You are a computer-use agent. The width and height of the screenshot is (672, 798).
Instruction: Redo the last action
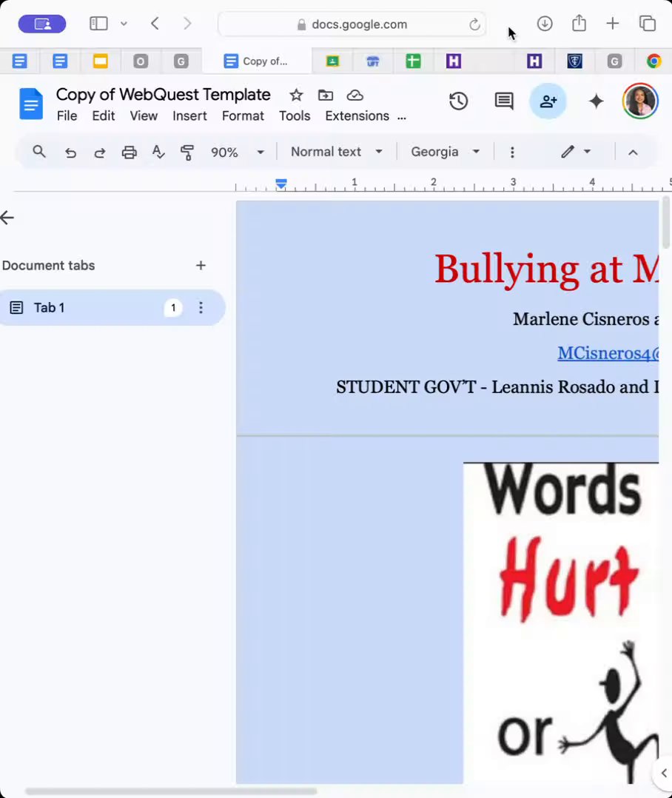(100, 152)
